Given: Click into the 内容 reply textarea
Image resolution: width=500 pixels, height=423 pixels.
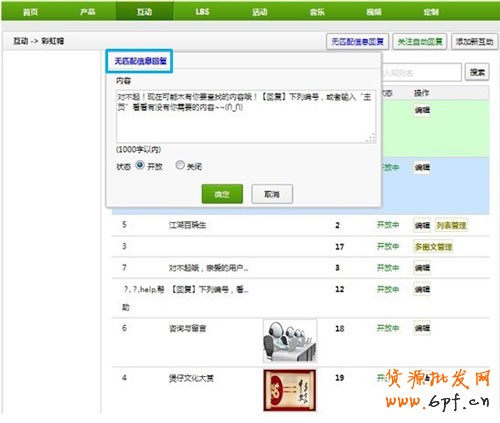Looking at the screenshot, I should (246, 117).
